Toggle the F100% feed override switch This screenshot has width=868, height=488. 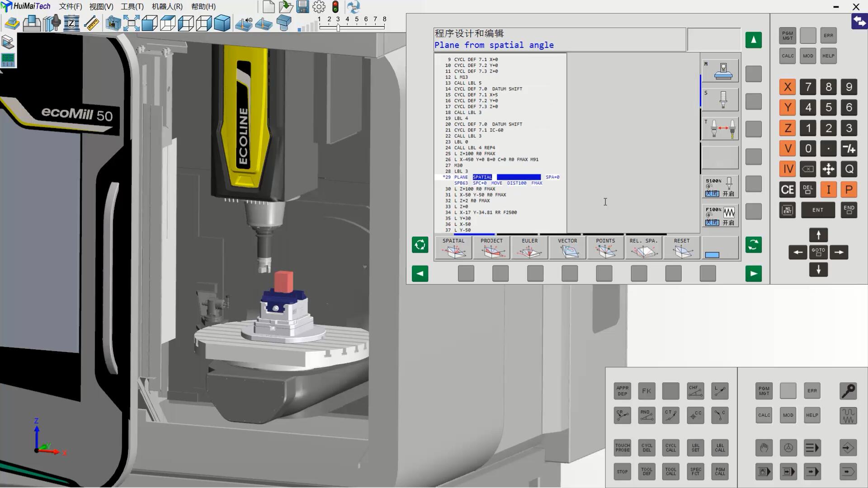pos(720,216)
